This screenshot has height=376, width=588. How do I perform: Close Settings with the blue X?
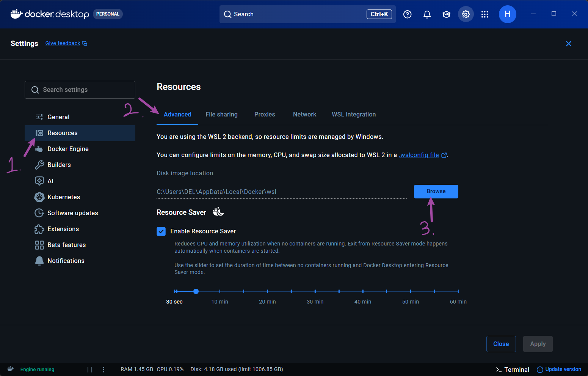568,44
